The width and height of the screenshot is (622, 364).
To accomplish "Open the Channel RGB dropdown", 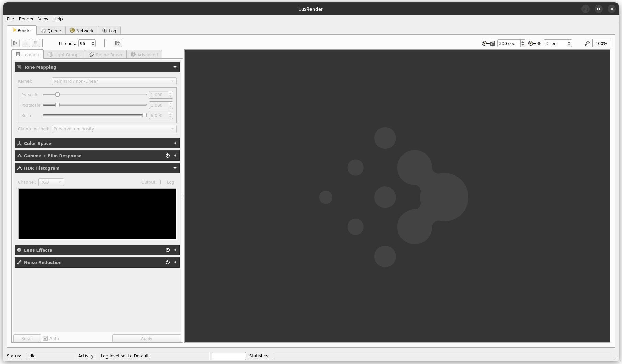I will [51, 182].
